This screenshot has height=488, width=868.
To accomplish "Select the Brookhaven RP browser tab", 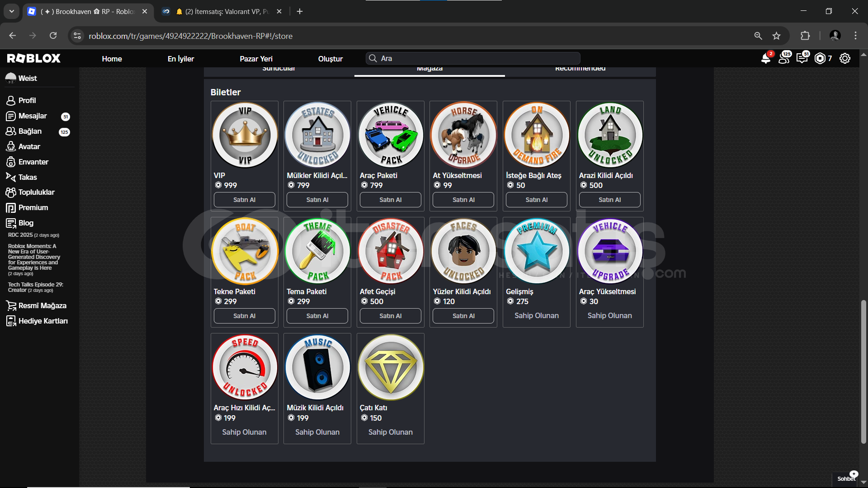I will click(x=87, y=11).
